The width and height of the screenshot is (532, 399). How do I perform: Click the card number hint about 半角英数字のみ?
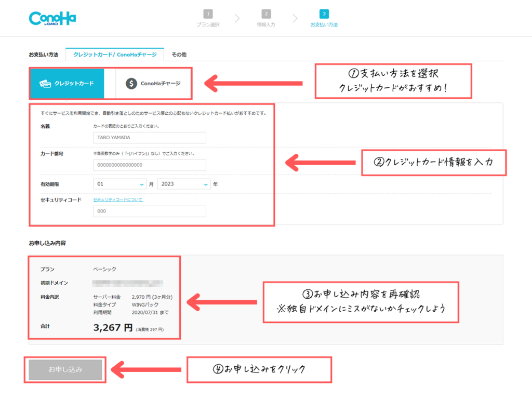tap(144, 154)
